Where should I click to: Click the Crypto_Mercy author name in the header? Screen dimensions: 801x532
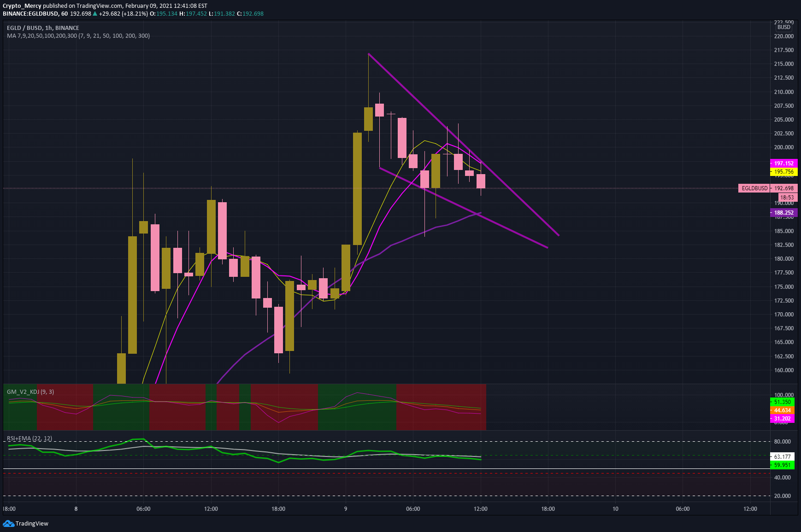(22, 6)
